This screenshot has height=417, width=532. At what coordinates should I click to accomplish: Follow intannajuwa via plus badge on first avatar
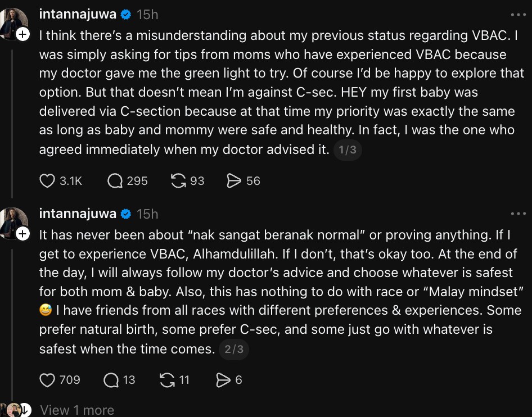[x=22, y=34]
